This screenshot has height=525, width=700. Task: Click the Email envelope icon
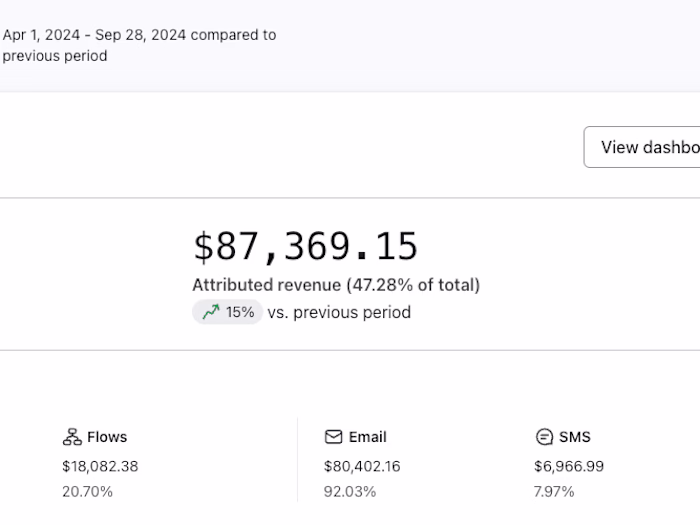click(334, 437)
